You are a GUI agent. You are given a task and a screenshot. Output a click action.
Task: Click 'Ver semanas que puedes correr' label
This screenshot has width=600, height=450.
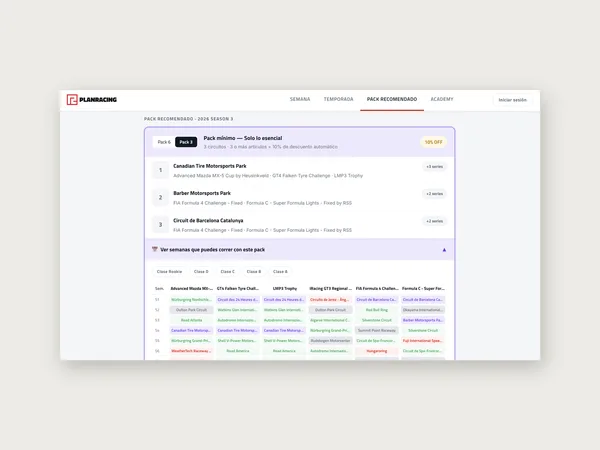(x=212, y=249)
